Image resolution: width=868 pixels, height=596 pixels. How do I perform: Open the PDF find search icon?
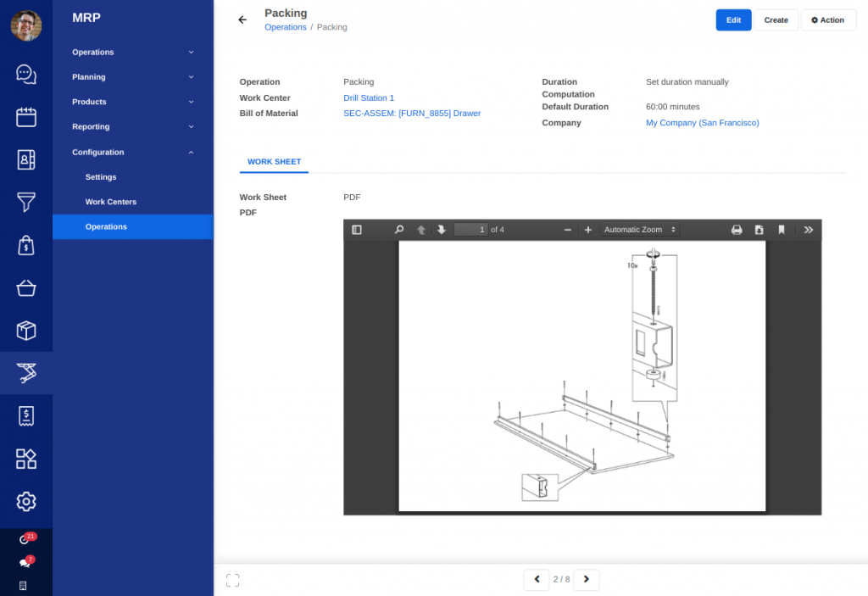pos(399,230)
